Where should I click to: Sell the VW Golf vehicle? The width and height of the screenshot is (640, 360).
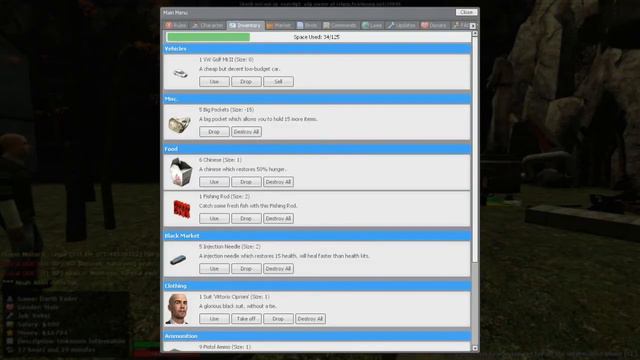(278, 82)
